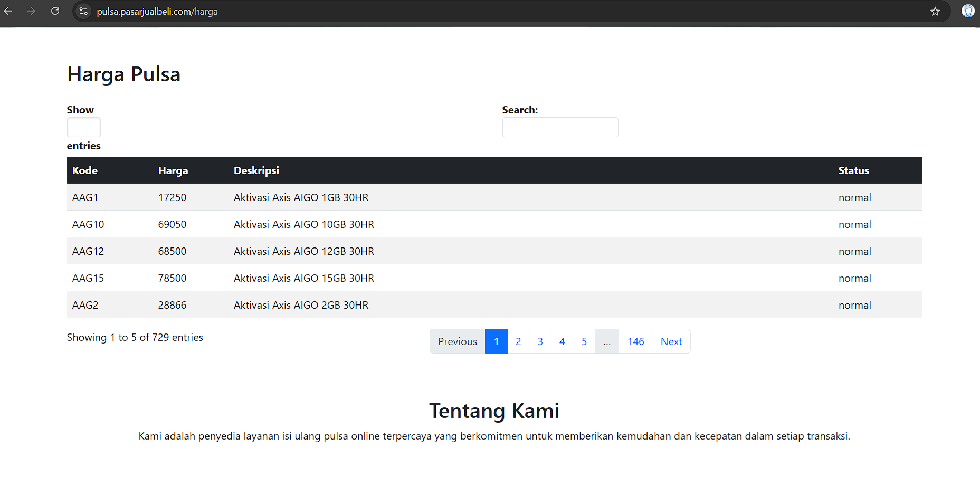The width and height of the screenshot is (980, 496).
Task: Select the AAG12 code cell
Action: pyautogui.click(x=88, y=251)
